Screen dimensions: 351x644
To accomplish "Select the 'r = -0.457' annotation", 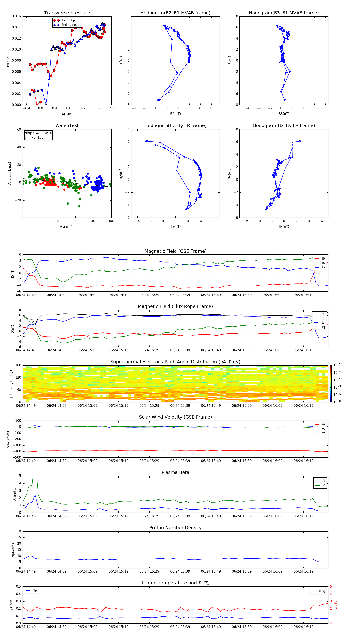I will 35,137.
